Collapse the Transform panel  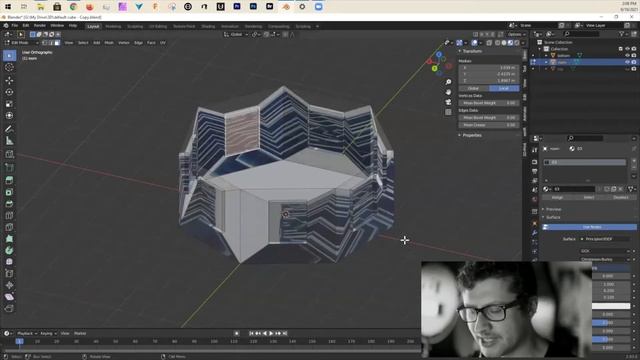pos(471,51)
